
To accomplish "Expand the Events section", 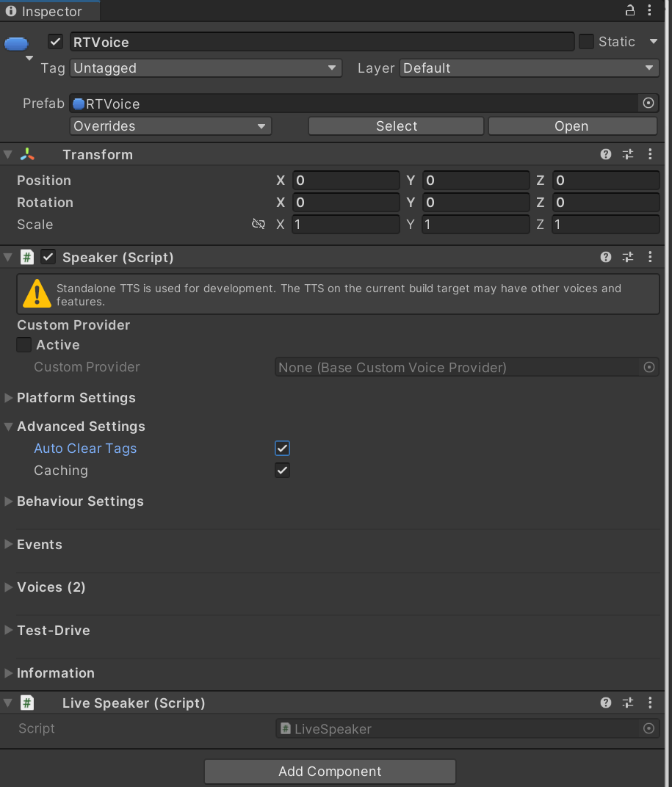I will pyautogui.click(x=8, y=544).
